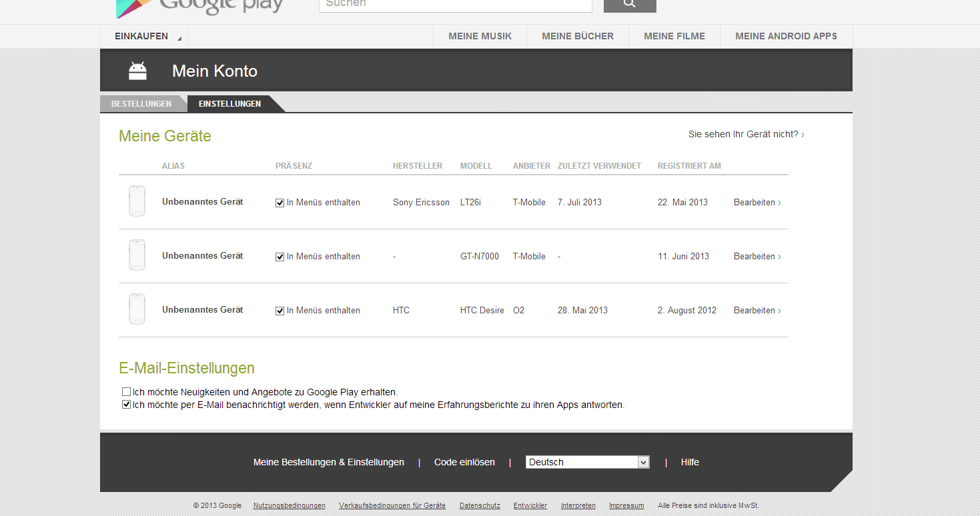
Task: Click the '2. August 2012' registration date
Action: [x=687, y=311]
